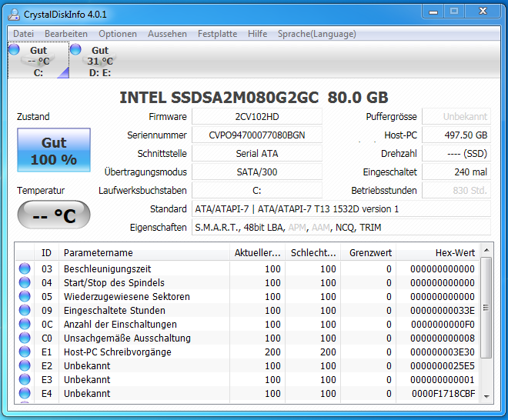Select the Eingeschaltete Stunden row text
508x420 pixels.
click(x=115, y=311)
